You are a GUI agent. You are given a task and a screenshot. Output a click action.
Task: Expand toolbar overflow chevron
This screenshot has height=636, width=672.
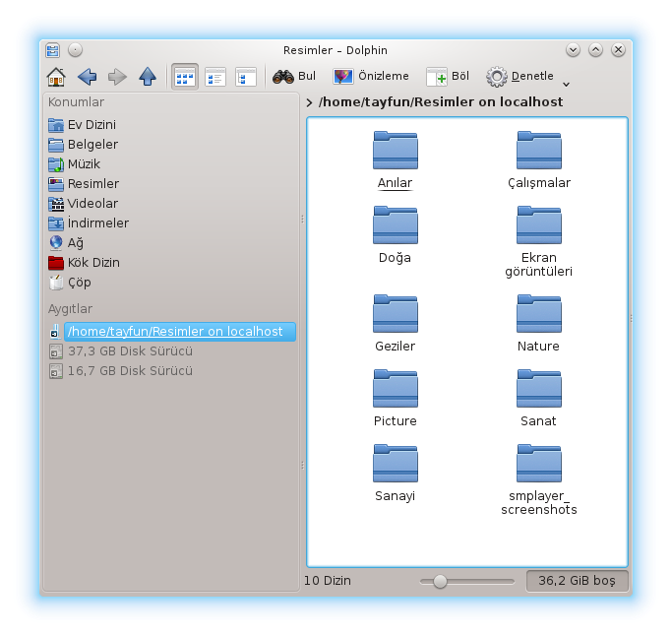point(566,84)
